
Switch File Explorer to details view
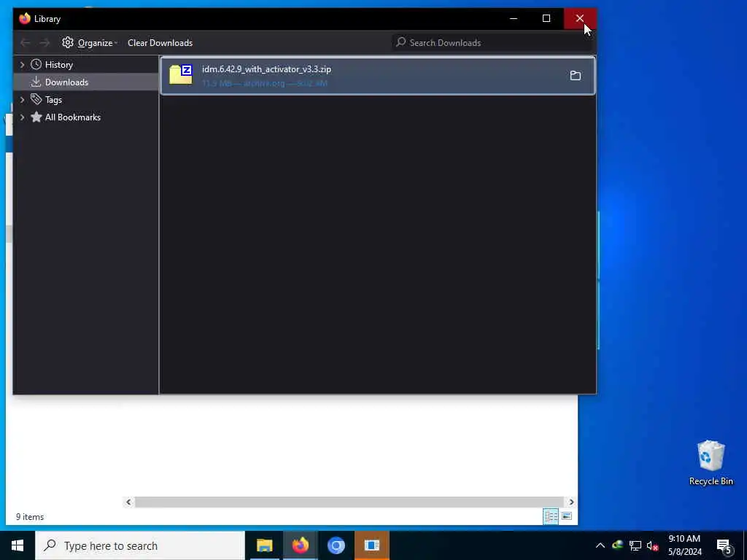point(551,516)
